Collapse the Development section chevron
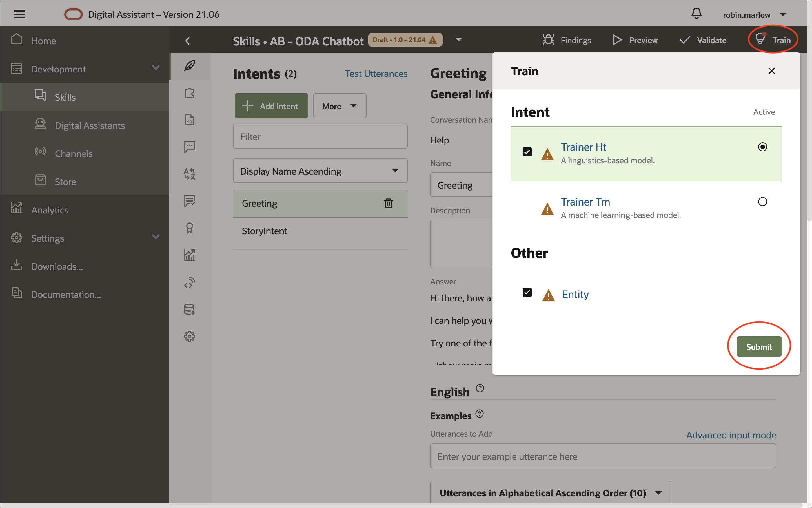812x508 pixels. (x=155, y=68)
